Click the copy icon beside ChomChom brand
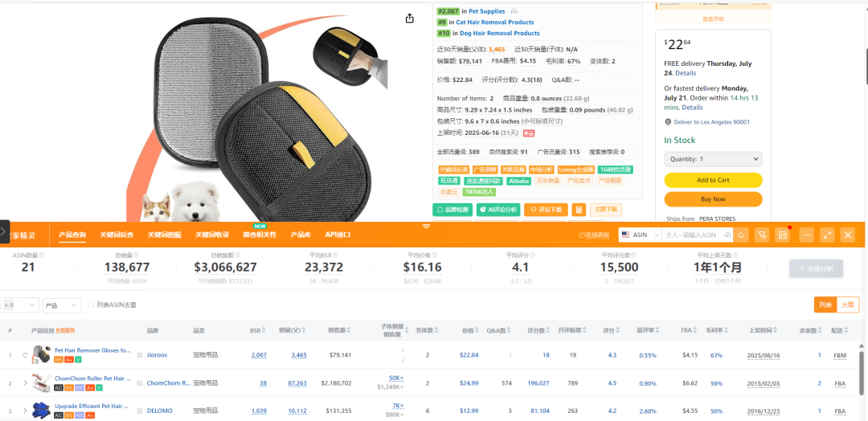 (140, 382)
